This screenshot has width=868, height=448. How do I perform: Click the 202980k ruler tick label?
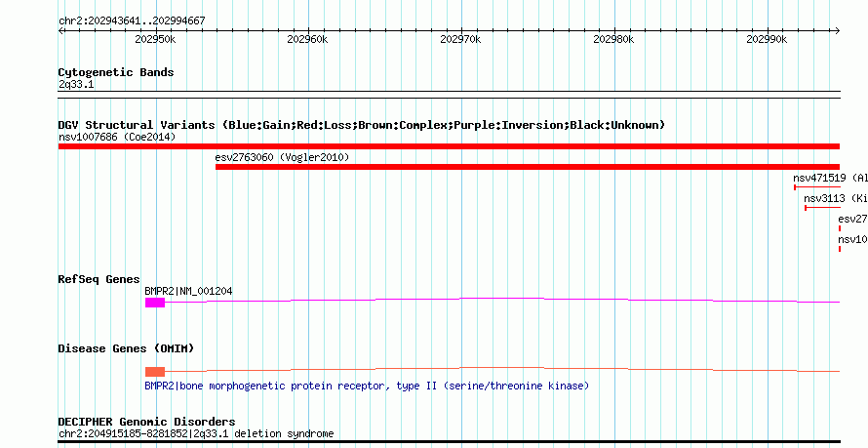coord(613,39)
